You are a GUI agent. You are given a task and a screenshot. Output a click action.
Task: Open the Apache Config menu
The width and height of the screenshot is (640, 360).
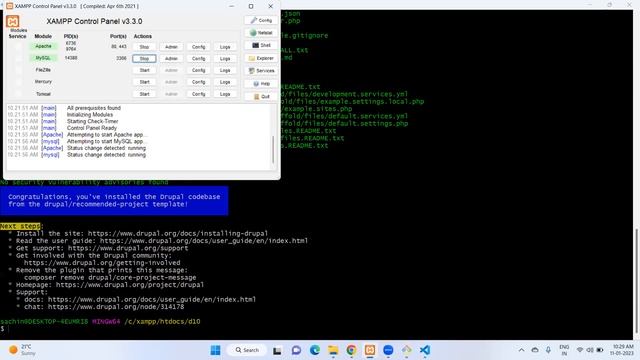tap(198, 47)
